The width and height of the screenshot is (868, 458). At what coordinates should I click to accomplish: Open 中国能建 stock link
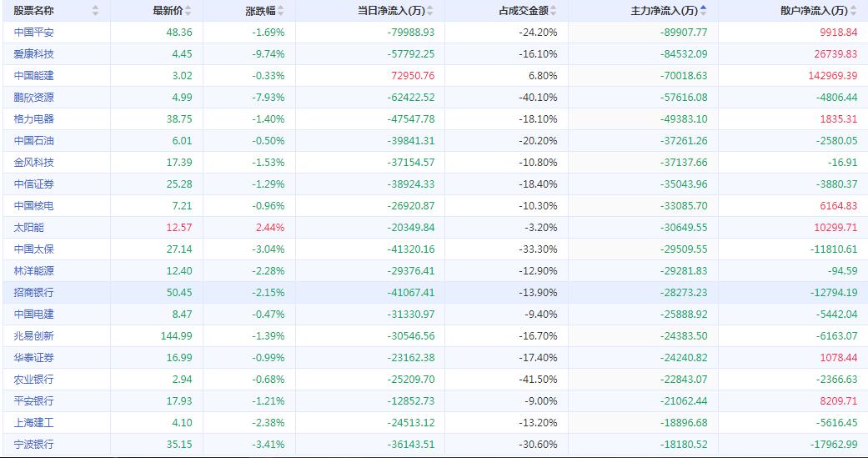tap(33, 75)
